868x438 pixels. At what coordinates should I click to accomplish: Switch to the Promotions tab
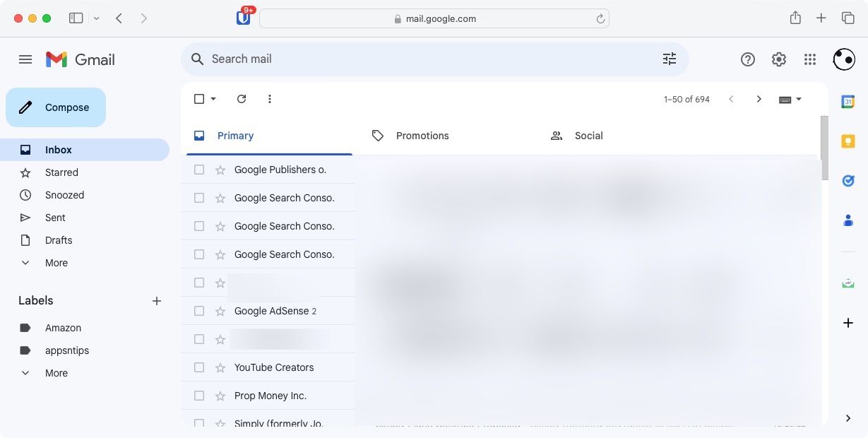pyautogui.click(x=422, y=136)
